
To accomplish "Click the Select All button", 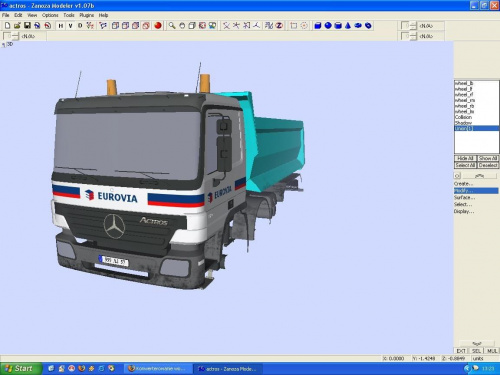I will coord(465,165).
